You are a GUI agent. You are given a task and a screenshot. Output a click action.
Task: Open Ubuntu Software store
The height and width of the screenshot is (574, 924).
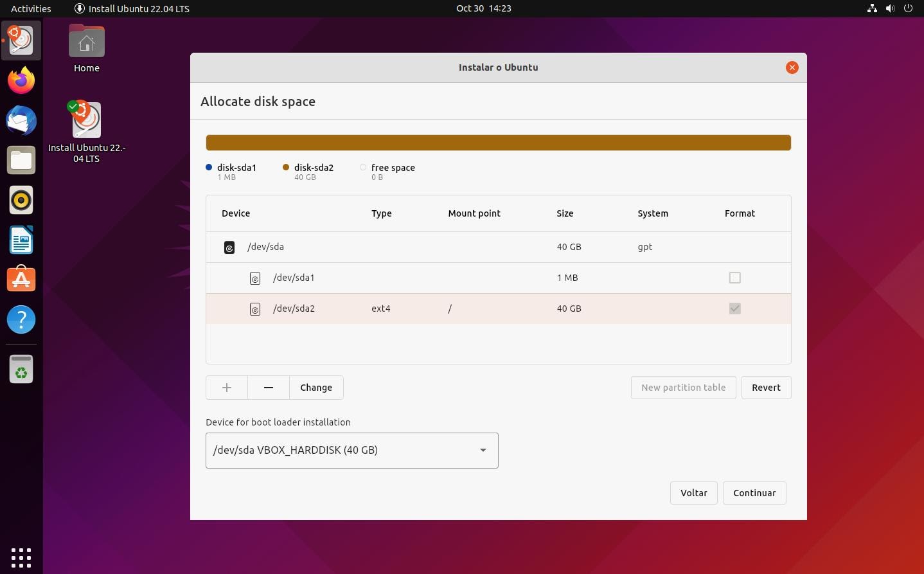21,280
